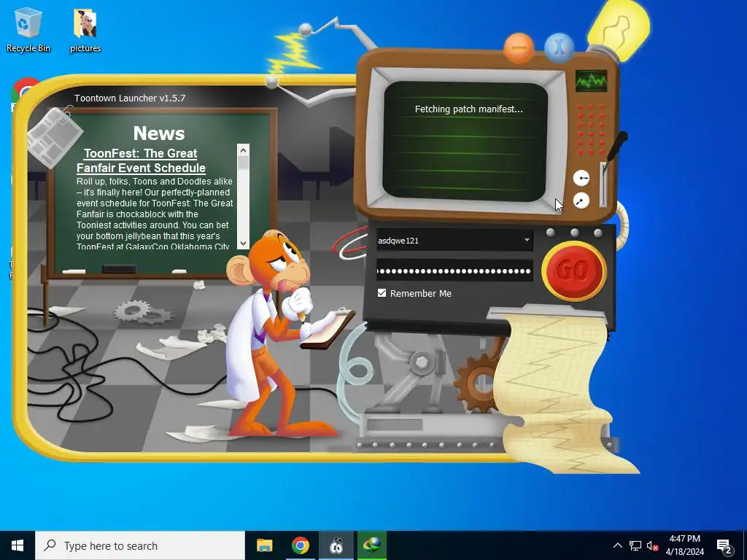Click the newspaper icon on chalkboard corner
This screenshot has width=747, height=560.
pos(54,136)
